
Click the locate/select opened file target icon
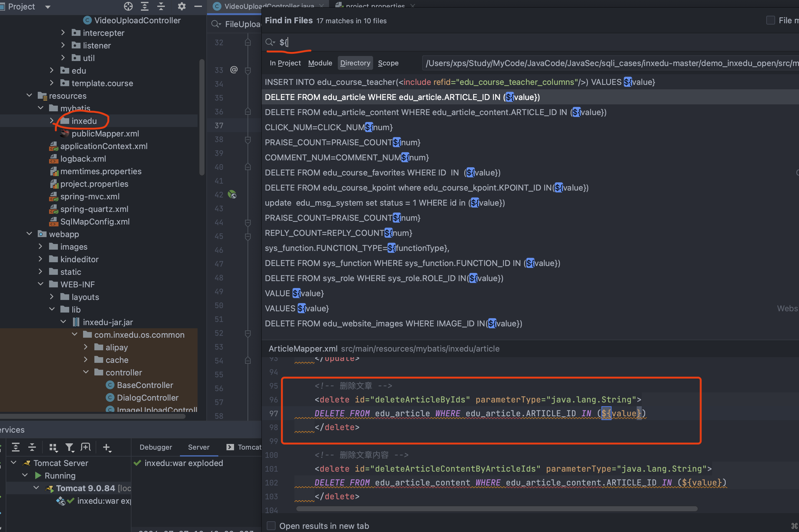click(128, 6)
